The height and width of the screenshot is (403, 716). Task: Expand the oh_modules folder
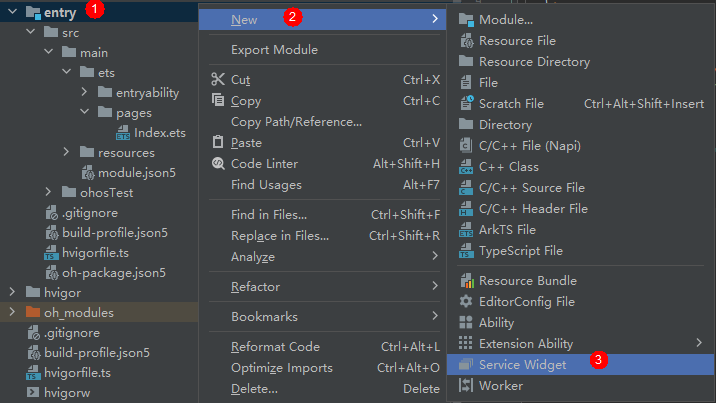pos(12,312)
